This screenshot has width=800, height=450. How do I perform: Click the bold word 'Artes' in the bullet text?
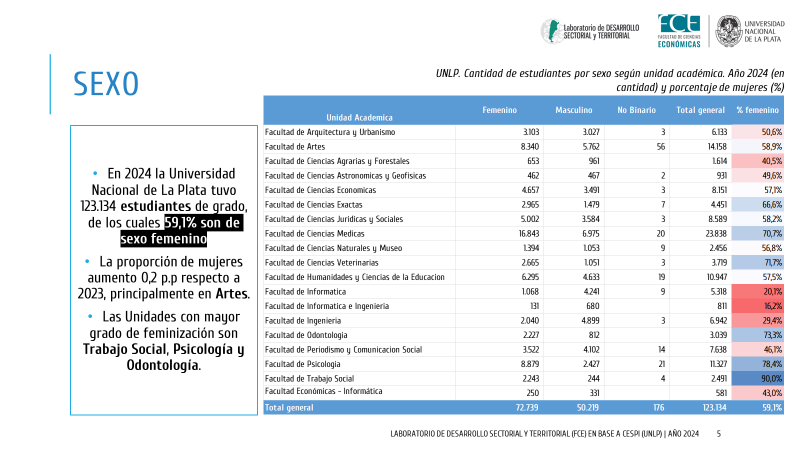pyautogui.click(x=232, y=294)
